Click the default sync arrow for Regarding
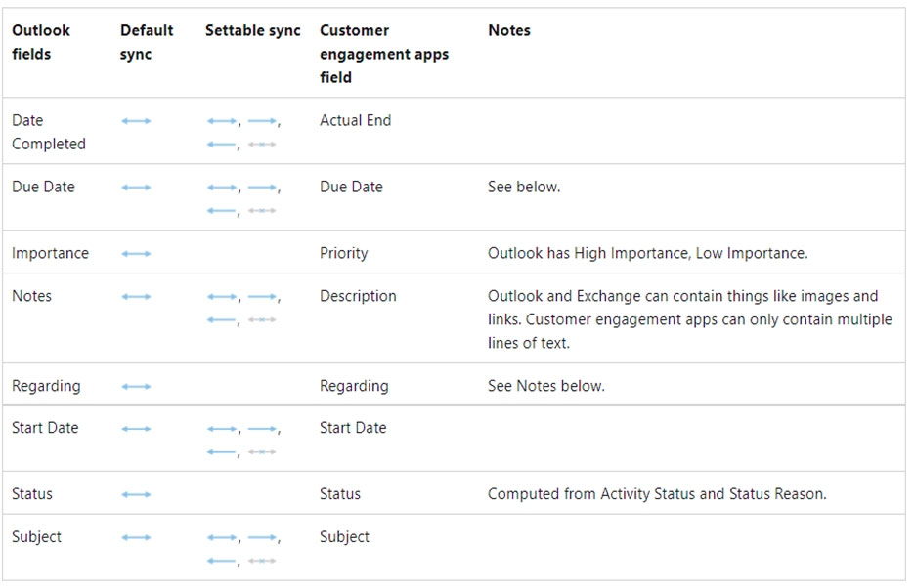 pyautogui.click(x=136, y=387)
